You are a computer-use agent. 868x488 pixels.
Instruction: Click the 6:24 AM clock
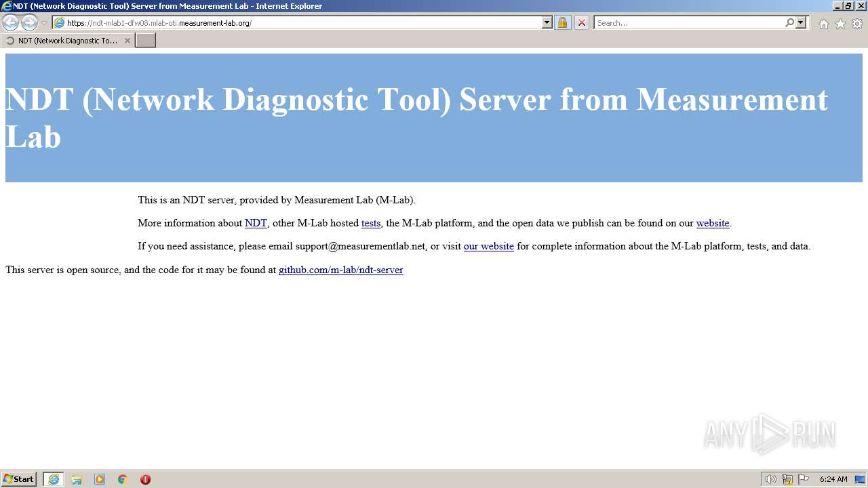point(833,479)
